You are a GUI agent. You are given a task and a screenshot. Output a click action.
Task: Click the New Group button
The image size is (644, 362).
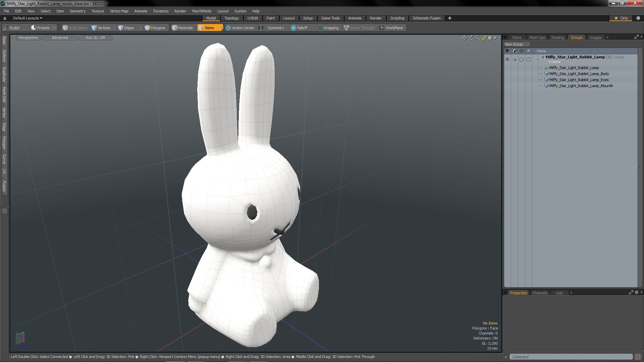click(x=517, y=44)
